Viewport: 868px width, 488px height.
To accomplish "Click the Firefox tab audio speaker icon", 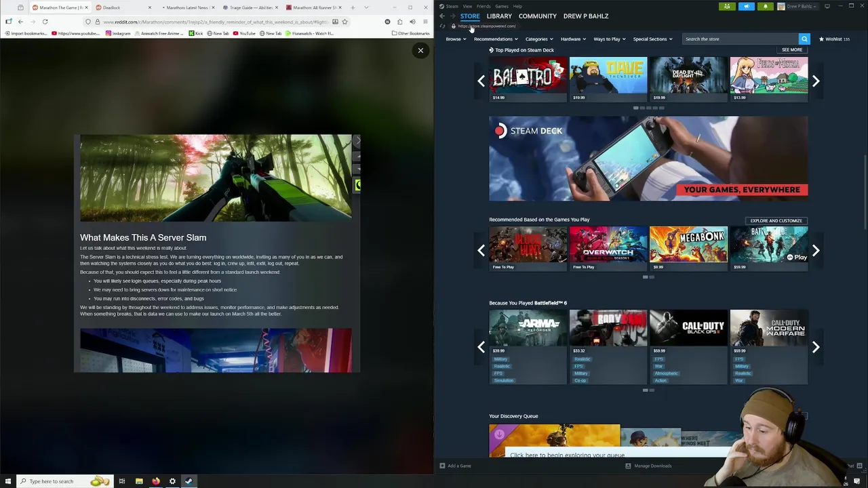I will 412,22.
